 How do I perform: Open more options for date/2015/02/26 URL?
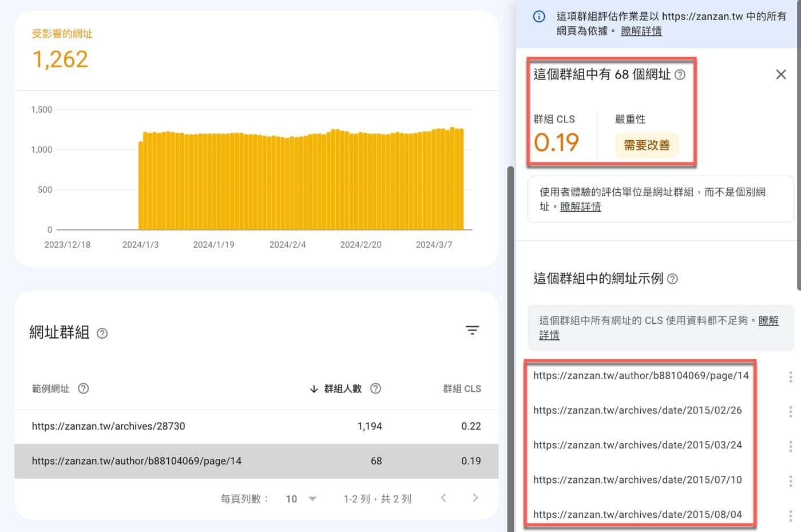(790, 411)
